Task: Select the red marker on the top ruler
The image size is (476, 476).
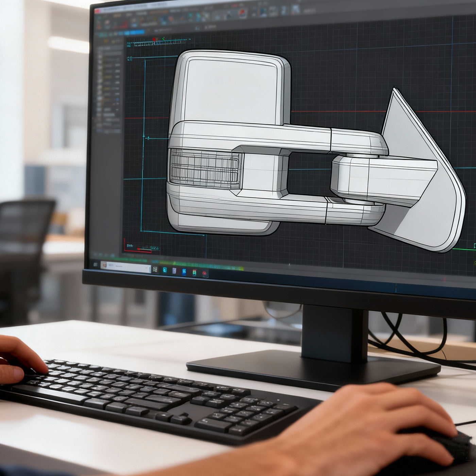Action: point(154,40)
